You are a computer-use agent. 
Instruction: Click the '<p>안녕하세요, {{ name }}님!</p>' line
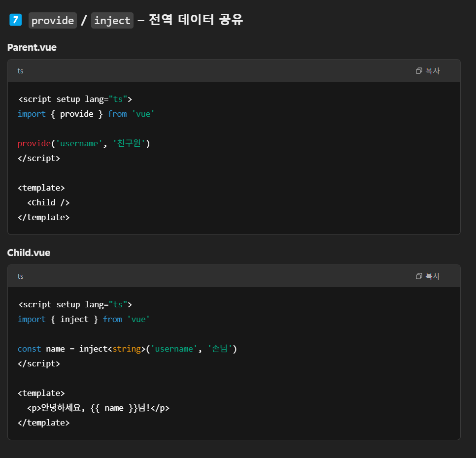coord(98,408)
